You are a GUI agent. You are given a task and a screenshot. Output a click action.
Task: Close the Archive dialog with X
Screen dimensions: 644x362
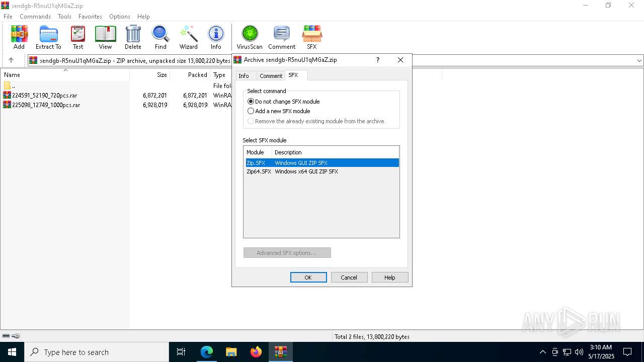coord(400,60)
